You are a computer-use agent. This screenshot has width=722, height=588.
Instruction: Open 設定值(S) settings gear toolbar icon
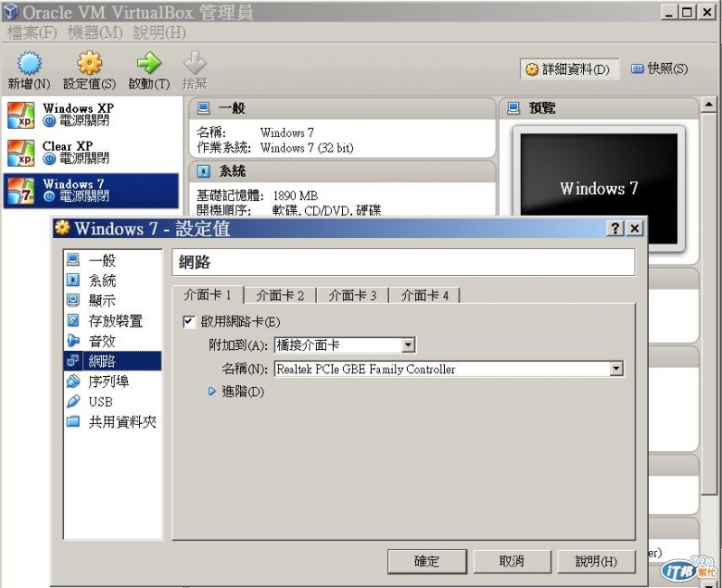(x=89, y=63)
